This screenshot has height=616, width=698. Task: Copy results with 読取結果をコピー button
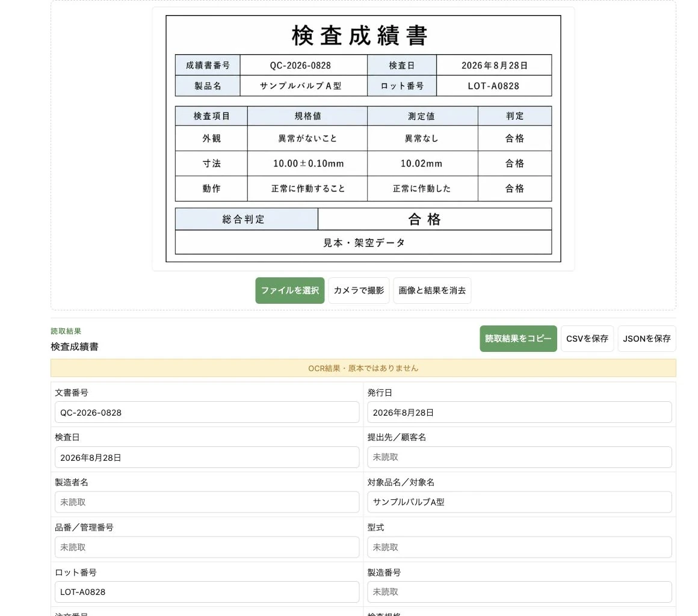(518, 339)
